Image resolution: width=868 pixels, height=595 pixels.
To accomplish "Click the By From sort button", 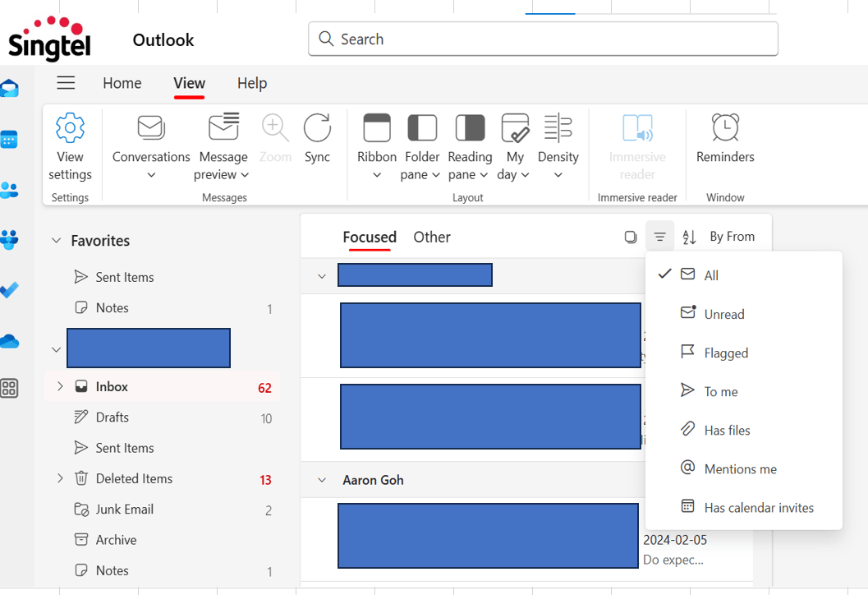I will pyautogui.click(x=732, y=237).
